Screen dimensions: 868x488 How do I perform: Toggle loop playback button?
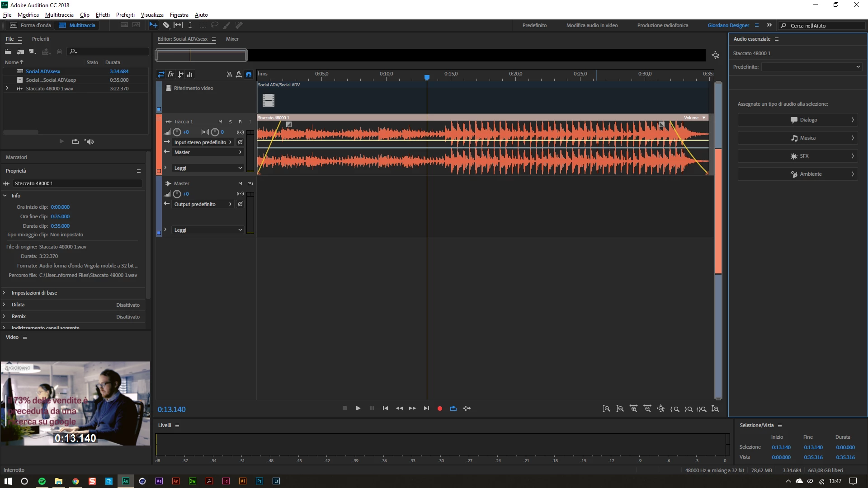point(453,408)
